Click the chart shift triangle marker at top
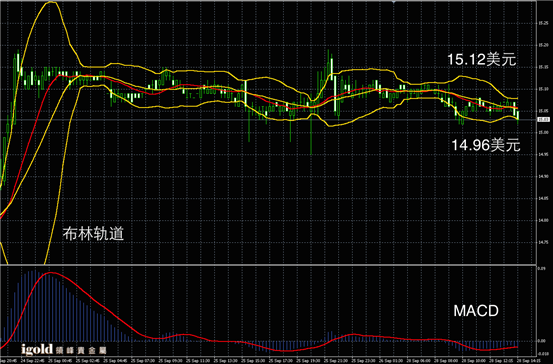Viewport: 553px width, 364px height. (x=394, y=1)
